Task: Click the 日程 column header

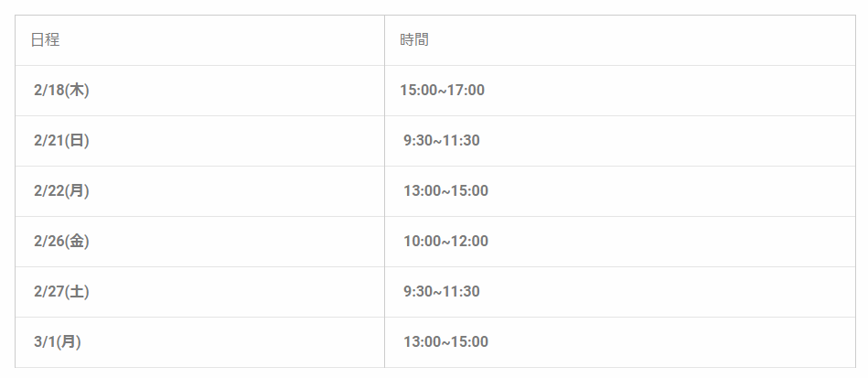Action: pos(45,40)
